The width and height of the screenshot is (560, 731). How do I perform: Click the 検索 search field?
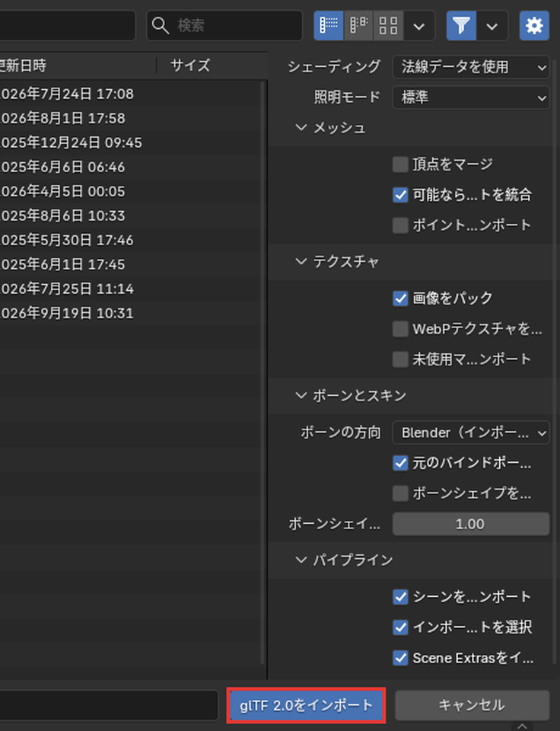click(x=224, y=25)
